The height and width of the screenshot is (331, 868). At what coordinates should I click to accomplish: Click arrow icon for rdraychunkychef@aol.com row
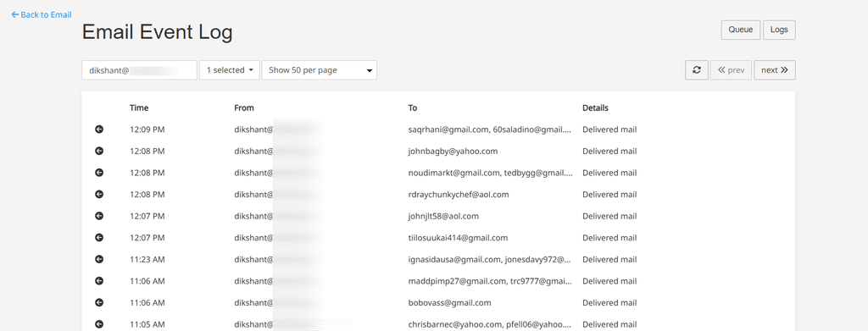[x=99, y=194]
